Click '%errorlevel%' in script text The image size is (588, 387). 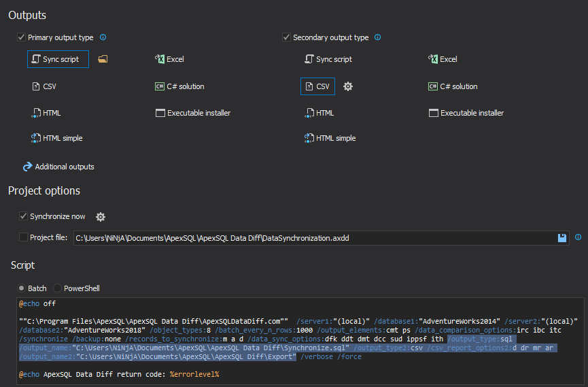point(194,375)
